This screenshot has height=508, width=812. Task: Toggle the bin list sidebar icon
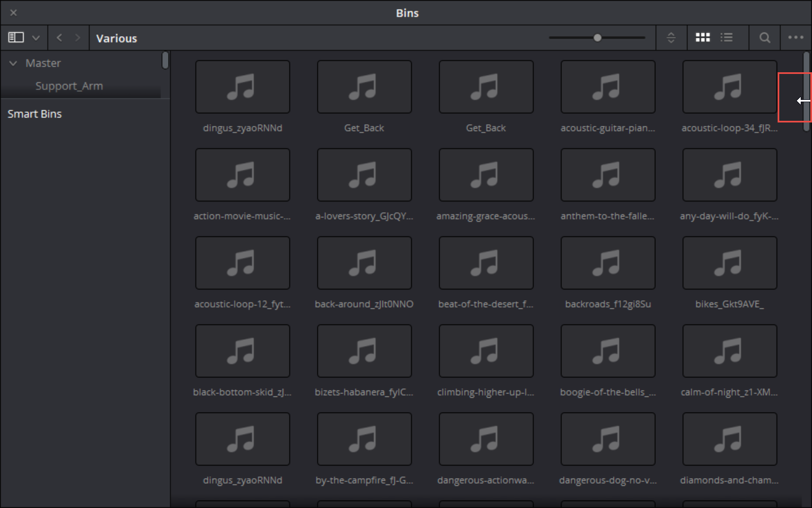16,38
